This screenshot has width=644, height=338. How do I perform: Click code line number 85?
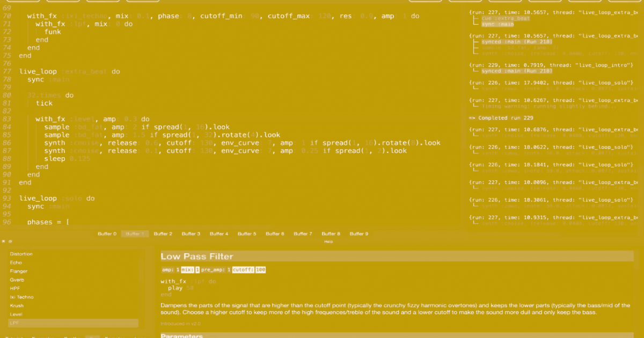coord(7,135)
